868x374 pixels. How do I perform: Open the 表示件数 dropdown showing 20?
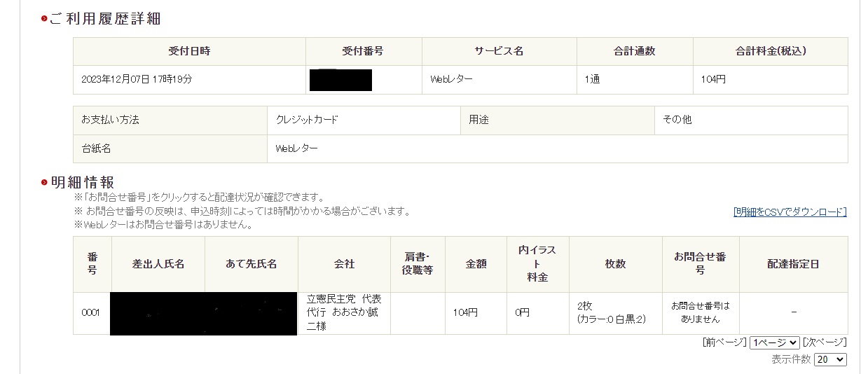(x=831, y=359)
